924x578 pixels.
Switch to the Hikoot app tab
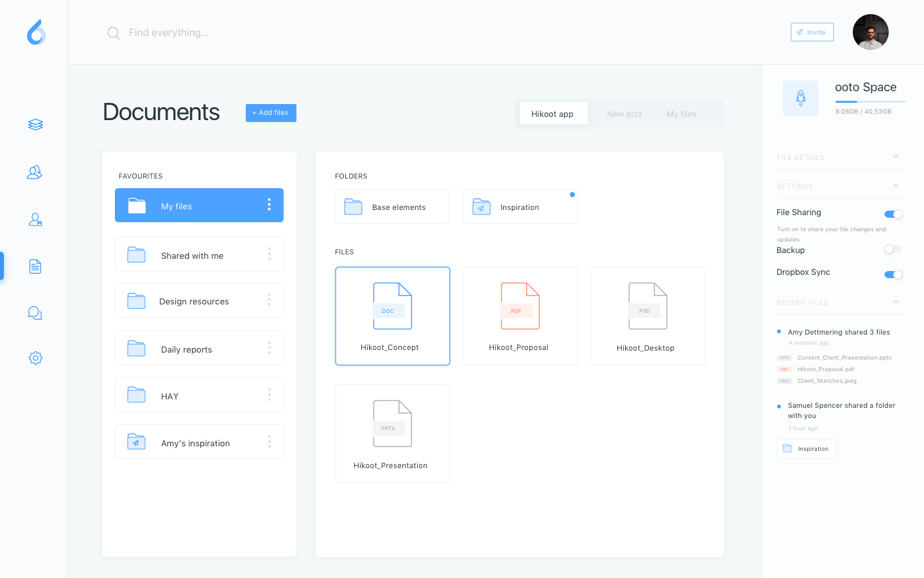click(x=553, y=114)
